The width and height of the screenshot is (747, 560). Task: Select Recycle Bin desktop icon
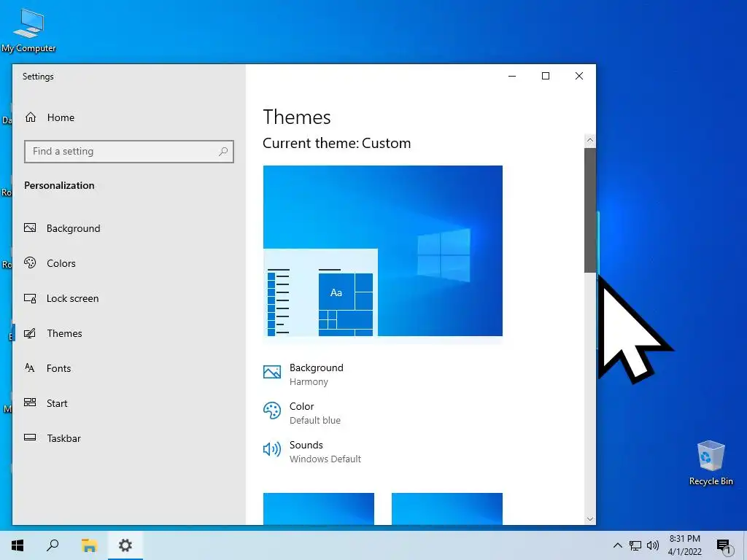click(x=711, y=462)
